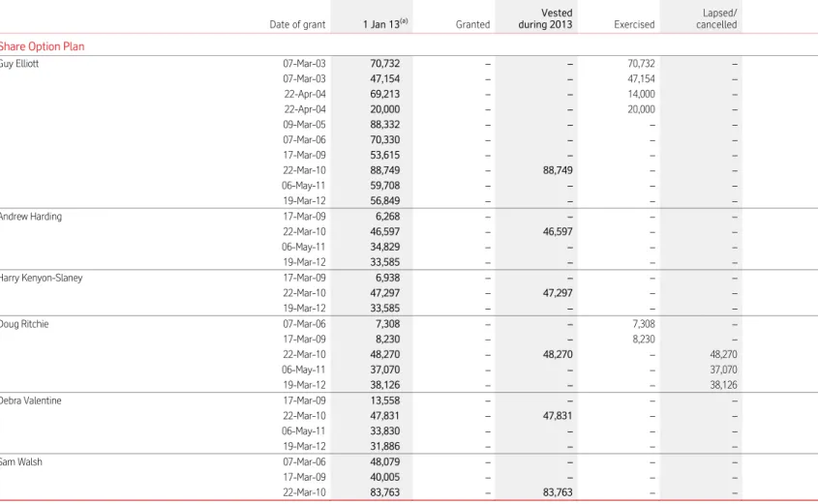Select the name 'Debra Valentine'

coord(30,400)
